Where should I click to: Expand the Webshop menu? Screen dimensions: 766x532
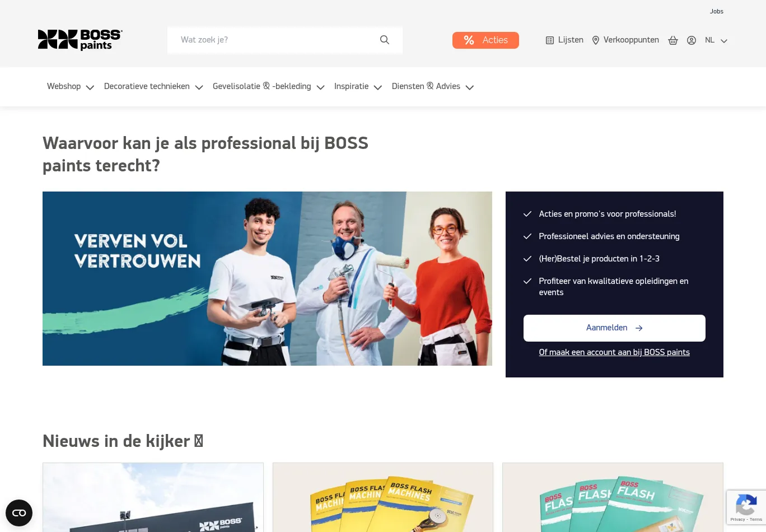point(71,86)
